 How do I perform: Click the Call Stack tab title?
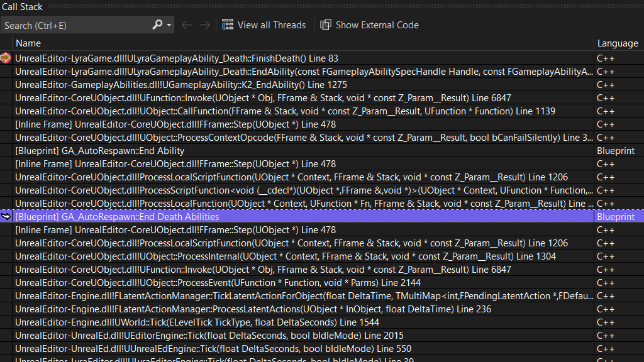pos(21,6)
